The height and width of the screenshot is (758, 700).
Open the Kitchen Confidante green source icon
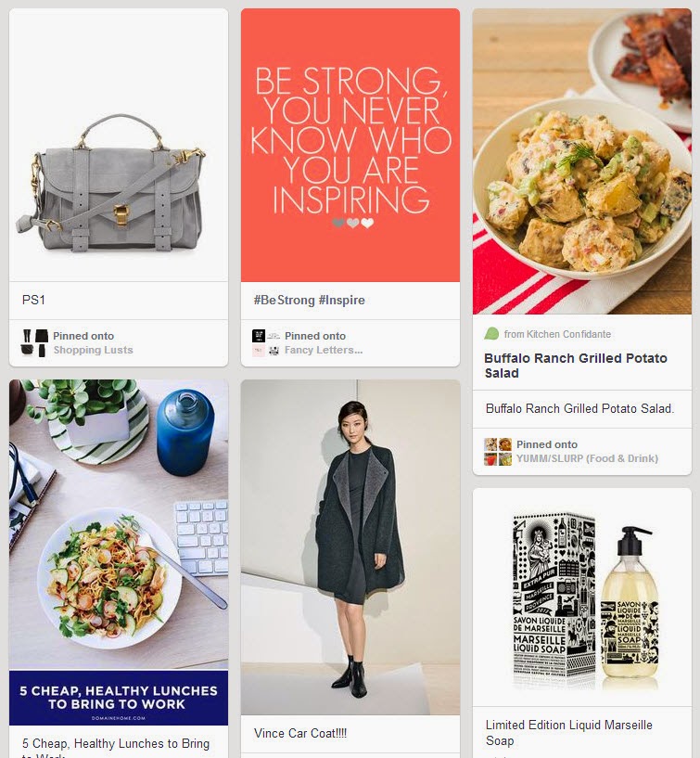pos(491,334)
